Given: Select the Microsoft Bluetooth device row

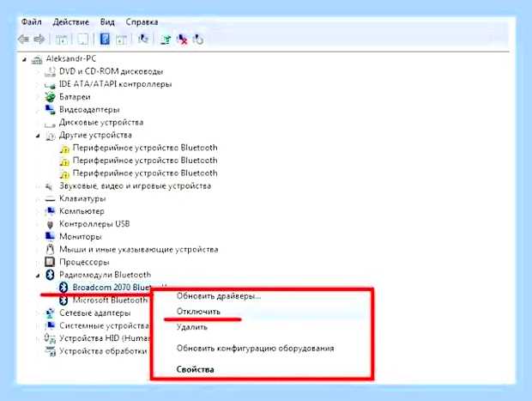Looking at the screenshot, I should point(111,301).
